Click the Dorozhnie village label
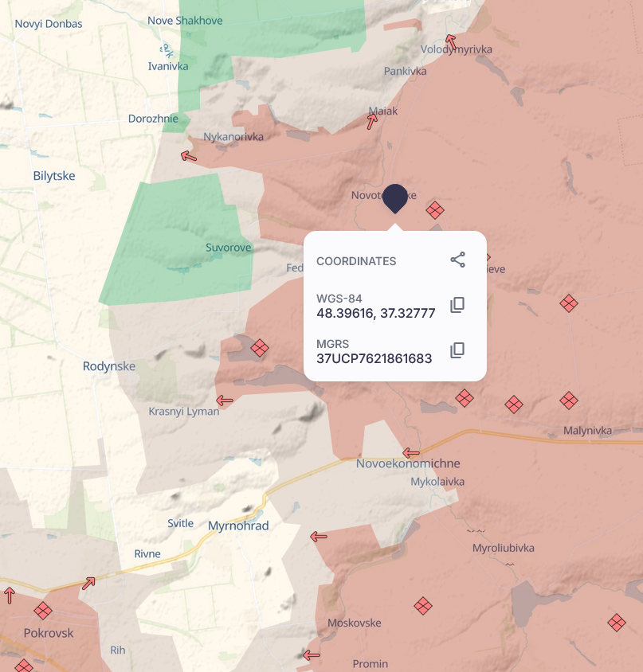The width and height of the screenshot is (643, 672). (153, 119)
